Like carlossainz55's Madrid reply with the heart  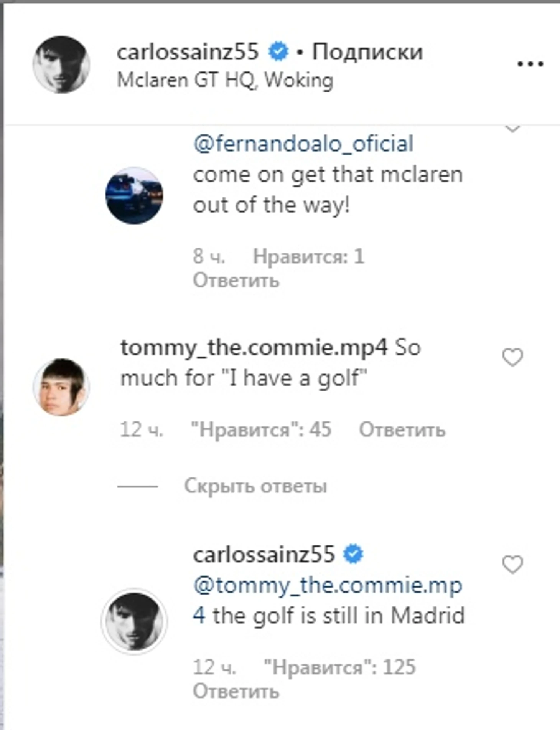pyautogui.click(x=512, y=564)
